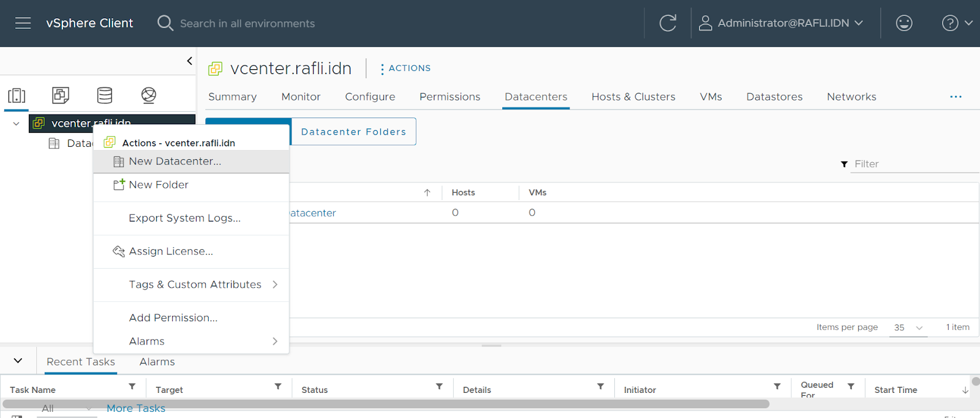Click the search magnifier icon
980x418 pixels.
[165, 23]
